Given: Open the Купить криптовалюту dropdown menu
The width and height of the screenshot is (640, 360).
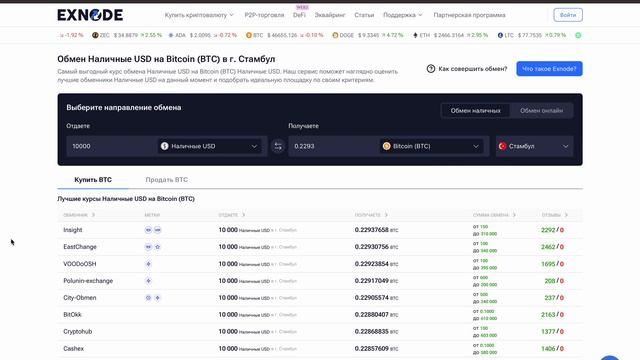Looking at the screenshot, I should 199,15.
